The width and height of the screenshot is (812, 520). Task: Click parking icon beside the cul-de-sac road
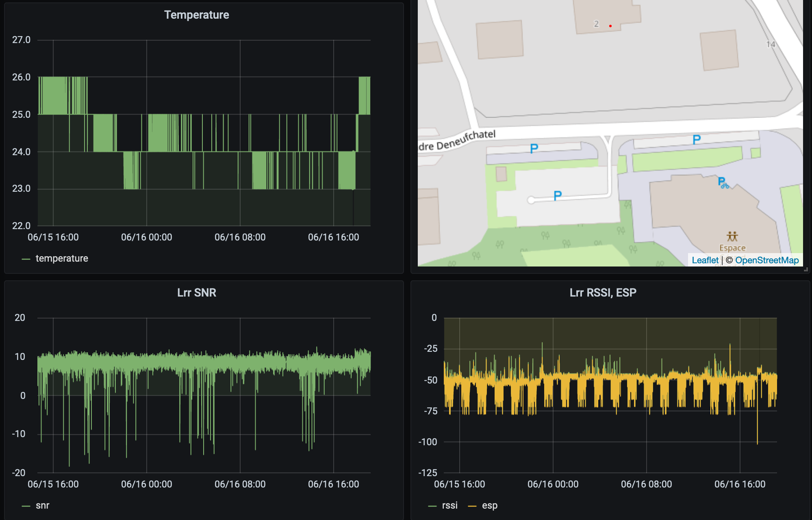558,196
